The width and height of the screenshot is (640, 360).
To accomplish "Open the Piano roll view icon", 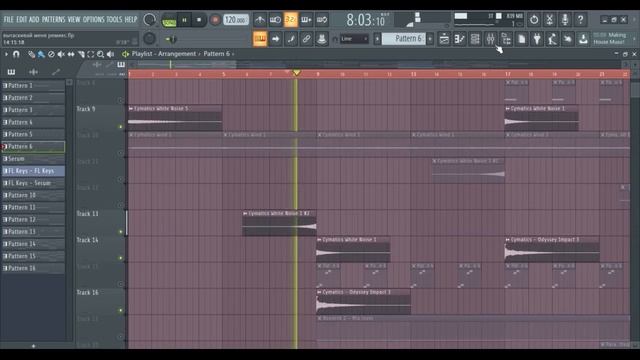I will (460, 39).
